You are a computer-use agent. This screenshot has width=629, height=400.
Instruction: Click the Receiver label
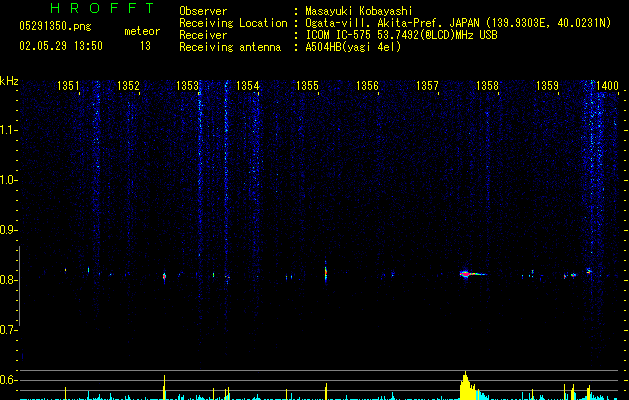[203, 35]
